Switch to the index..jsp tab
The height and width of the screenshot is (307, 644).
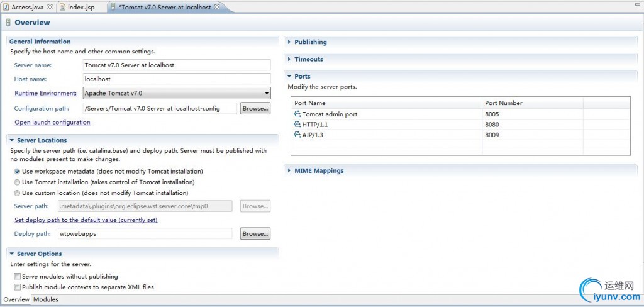(81, 8)
